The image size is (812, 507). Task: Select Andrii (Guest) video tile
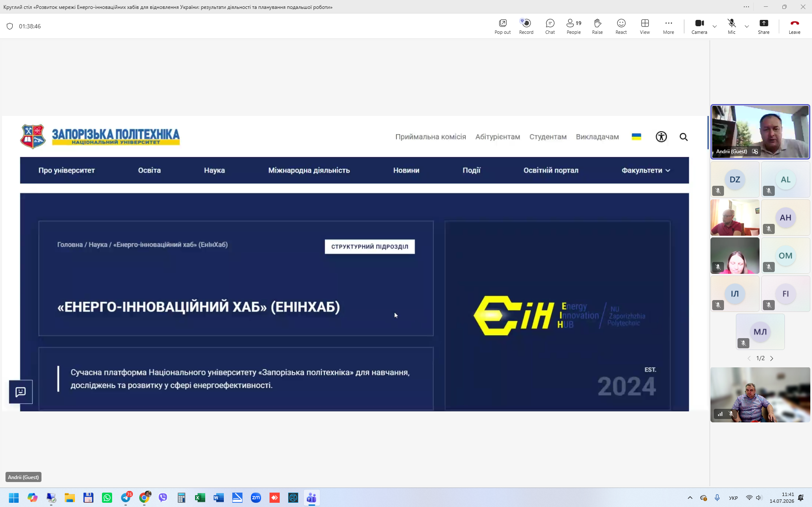click(x=760, y=132)
